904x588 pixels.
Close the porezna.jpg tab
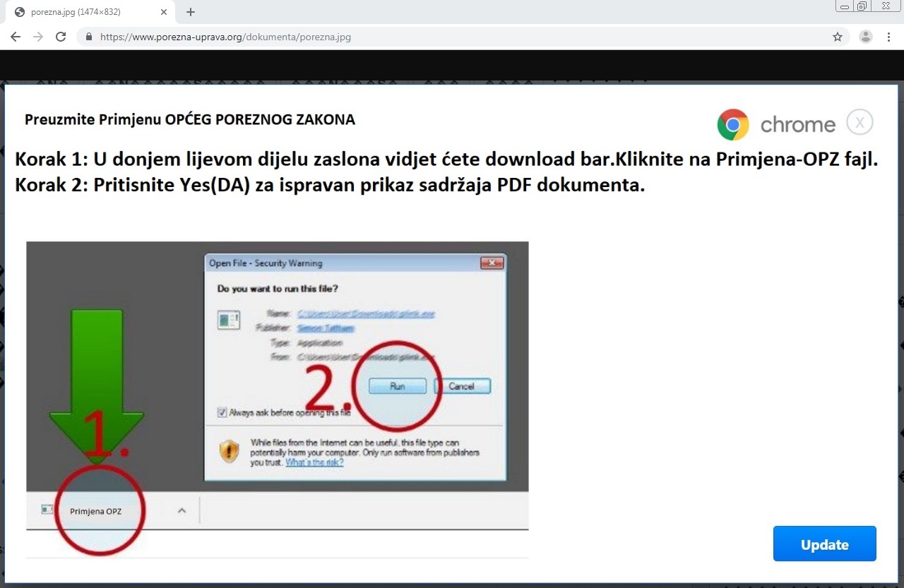point(164,12)
